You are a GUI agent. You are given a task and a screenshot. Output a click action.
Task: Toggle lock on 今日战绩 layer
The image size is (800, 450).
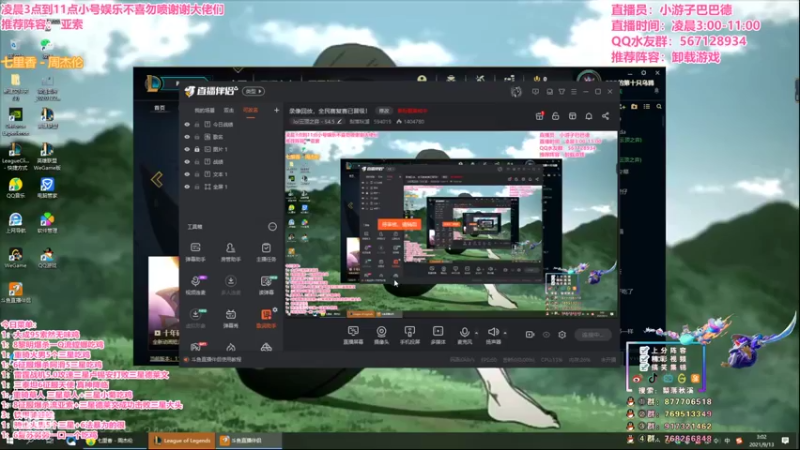pyautogui.click(x=197, y=124)
